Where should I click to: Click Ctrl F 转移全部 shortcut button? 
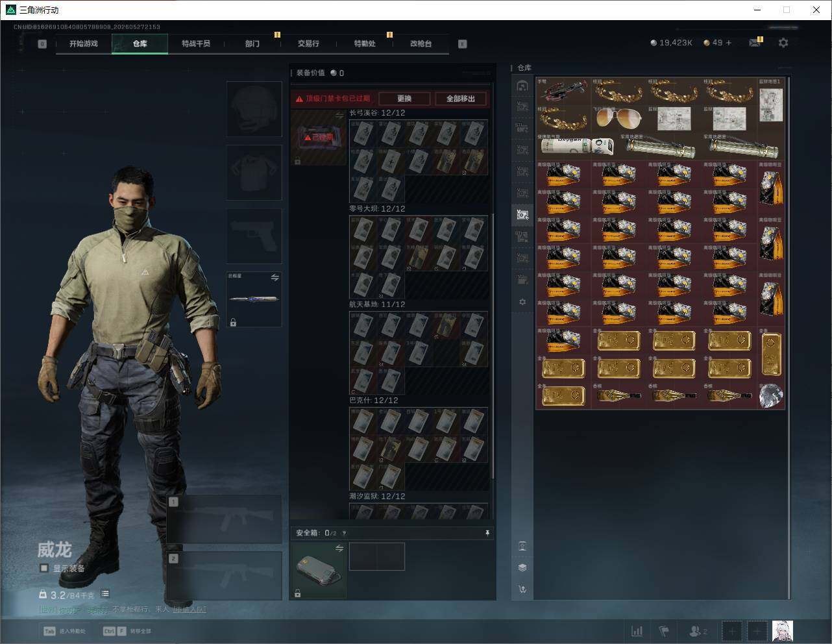coord(127,631)
